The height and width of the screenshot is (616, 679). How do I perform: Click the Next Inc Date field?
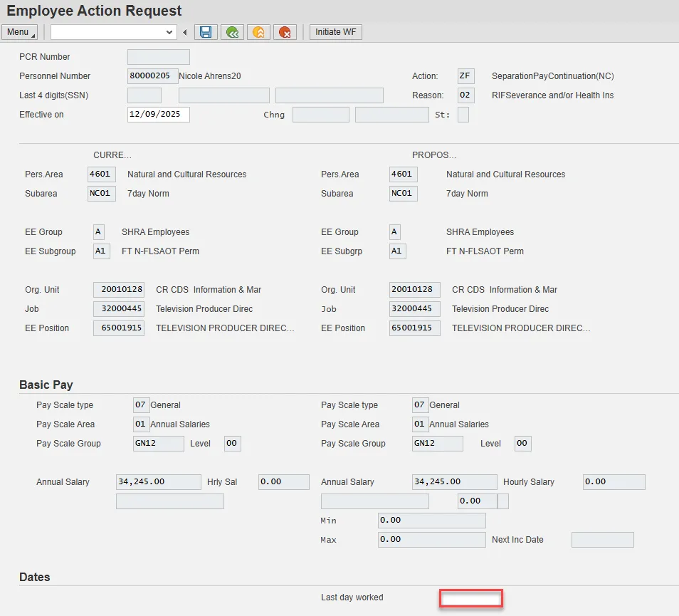click(x=602, y=540)
